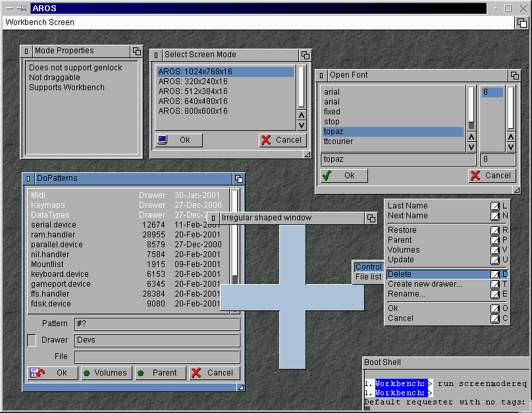Click the Mode Properties window close gadget
This screenshot has height=413, width=532.
pyautogui.click(x=26, y=51)
